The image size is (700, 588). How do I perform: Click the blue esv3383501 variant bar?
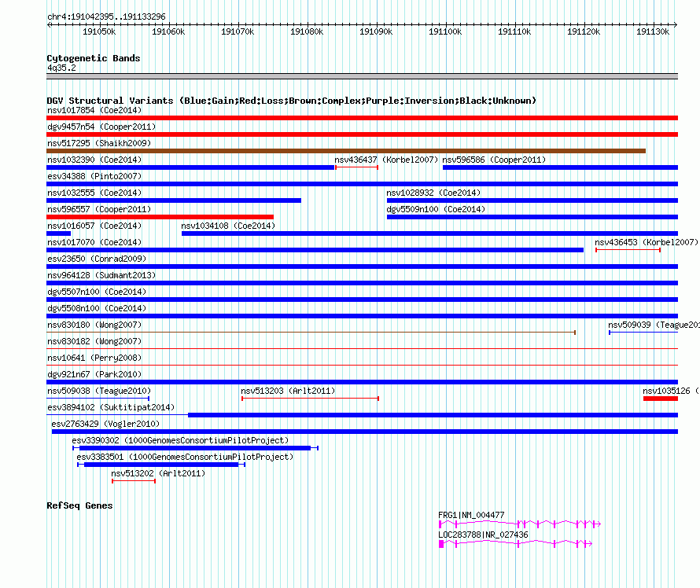click(x=161, y=465)
